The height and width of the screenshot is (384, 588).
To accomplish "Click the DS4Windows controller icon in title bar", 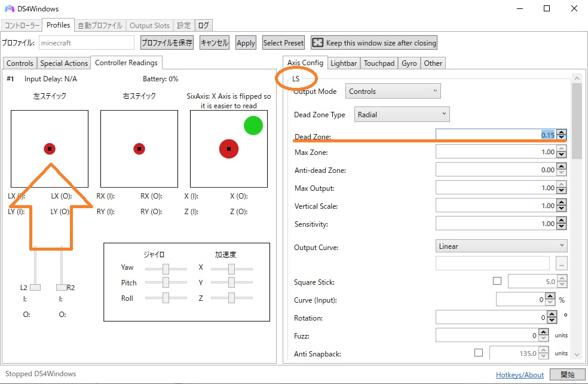I will [9, 8].
